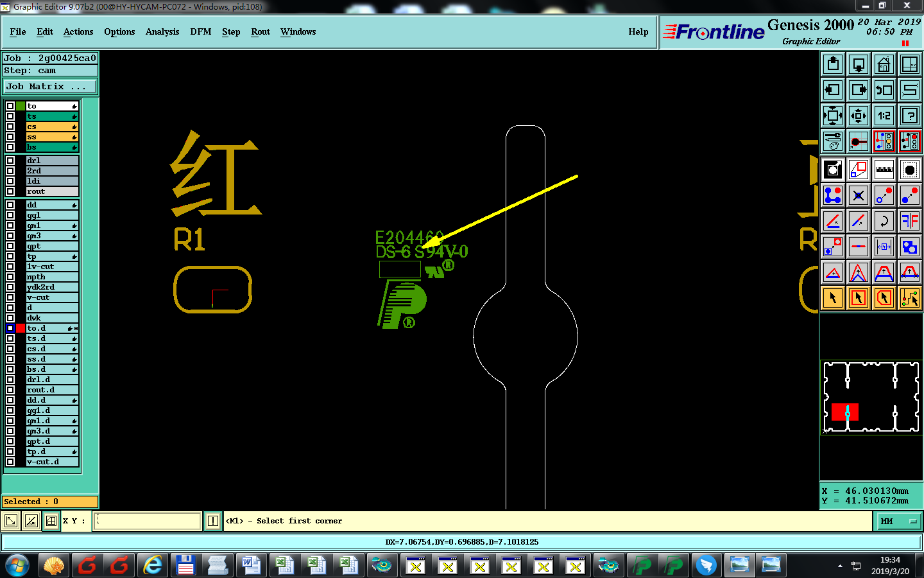Click the question mark help icon

(910, 116)
